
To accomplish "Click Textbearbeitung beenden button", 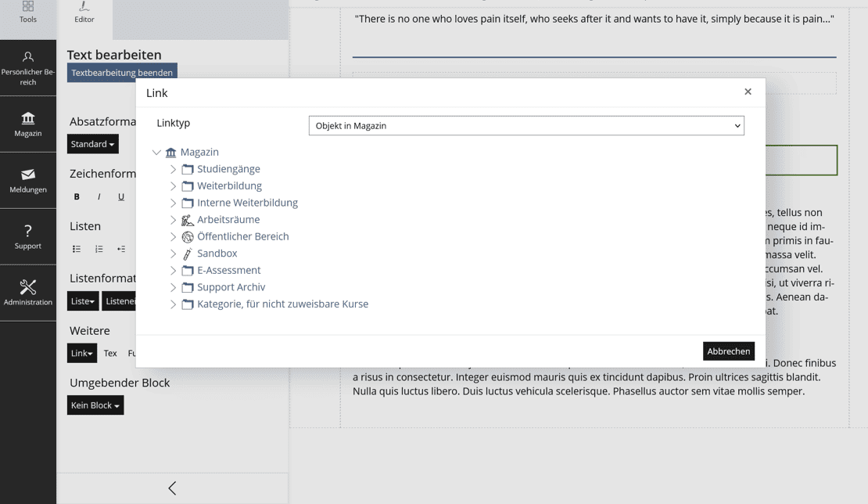I will click(122, 73).
